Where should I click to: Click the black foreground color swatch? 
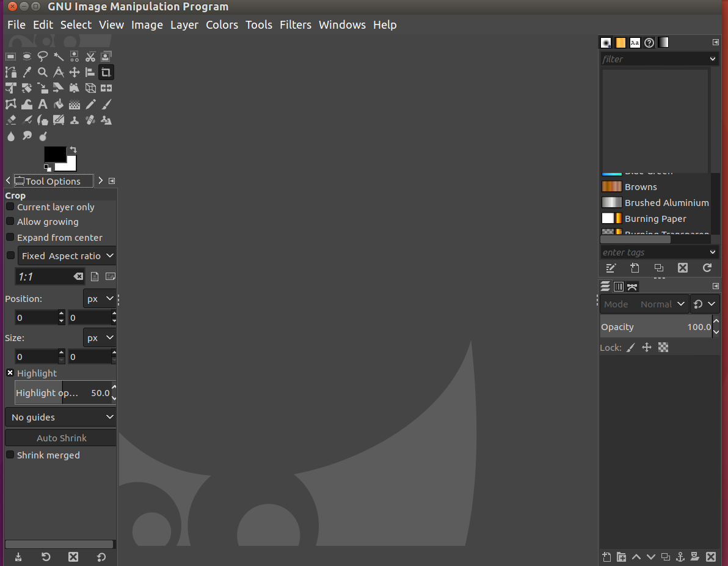tap(53, 154)
